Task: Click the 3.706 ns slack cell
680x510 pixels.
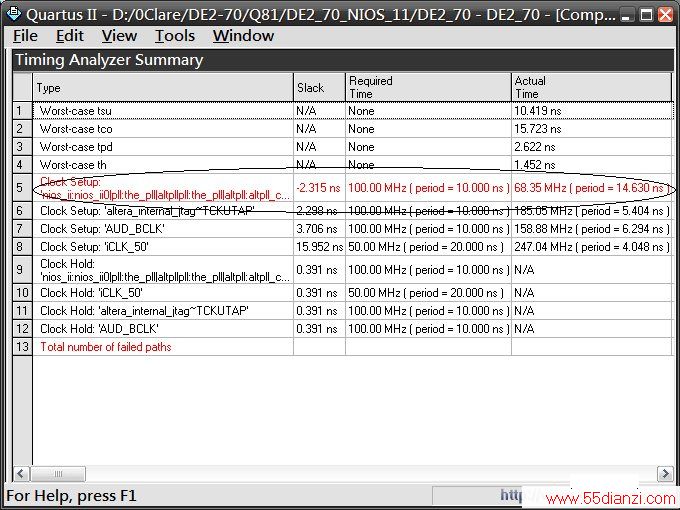Action: (x=320, y=229)
